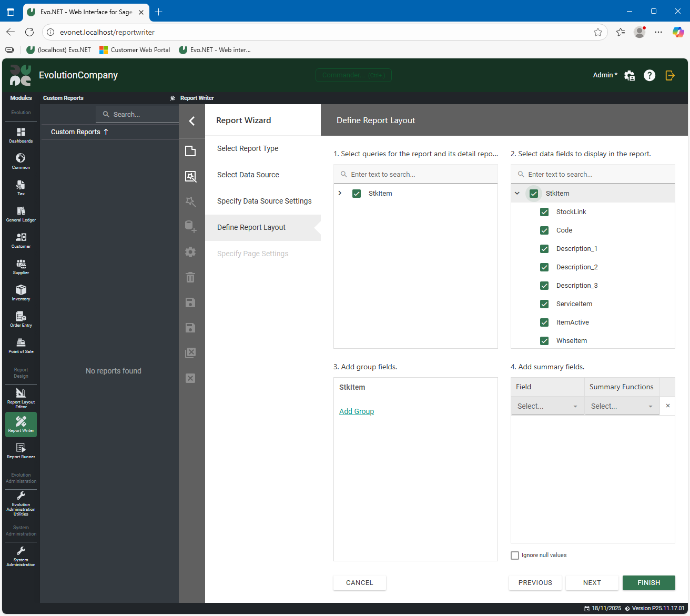Open the Report Layout Editor
Viewport: 690px width, 616px height.
21,397
